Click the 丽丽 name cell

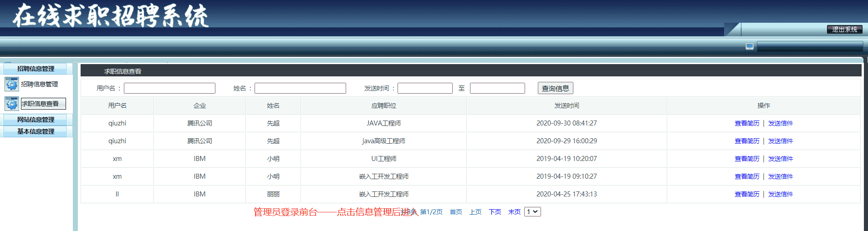[x=273, y=194]
